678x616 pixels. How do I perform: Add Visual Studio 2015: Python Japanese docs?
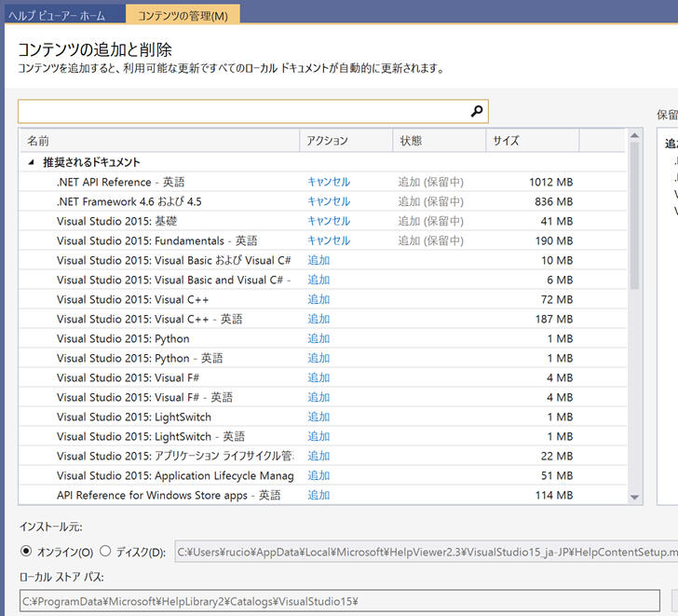[x=319, y=338]
